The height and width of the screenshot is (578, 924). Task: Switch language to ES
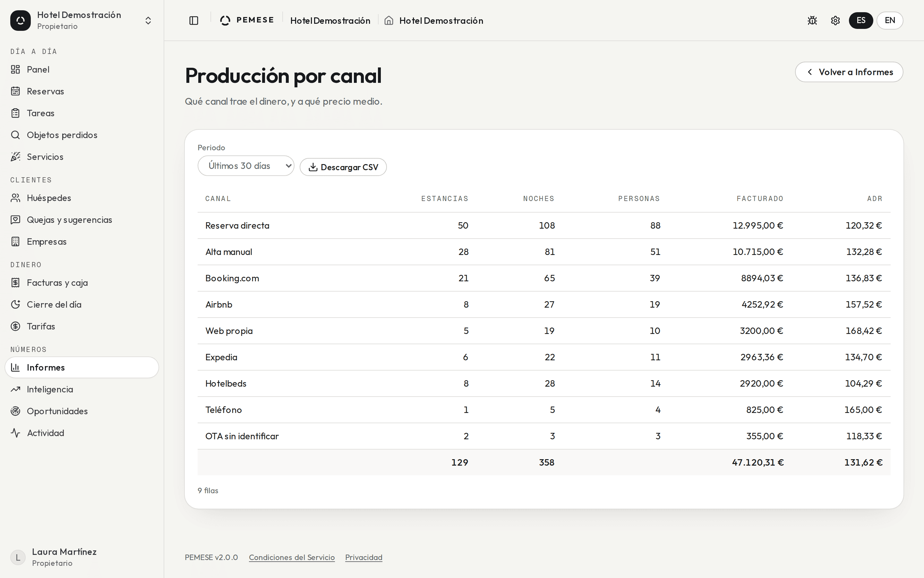860,21
